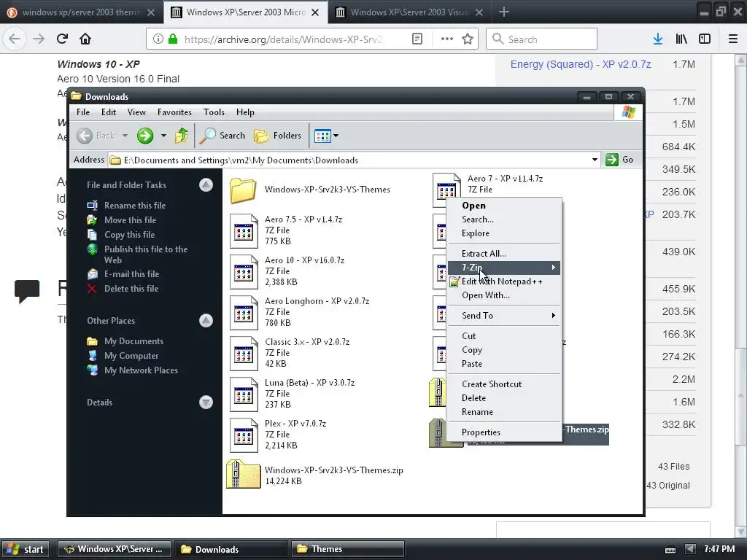Open the File menu in Explorer
The width and height of the screenshot is (747, 560).
pyautogui.click(x=83, y=112)
